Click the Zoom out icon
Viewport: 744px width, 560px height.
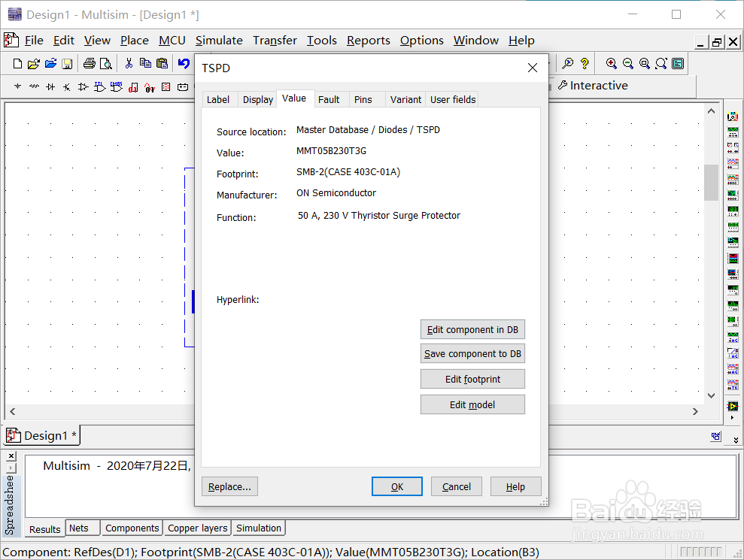point(627,63)
